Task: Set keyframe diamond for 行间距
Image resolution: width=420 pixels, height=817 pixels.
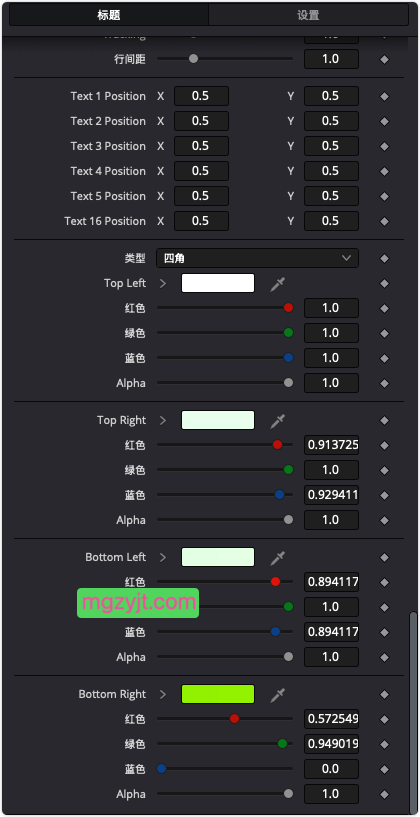Action: point(385,59)
